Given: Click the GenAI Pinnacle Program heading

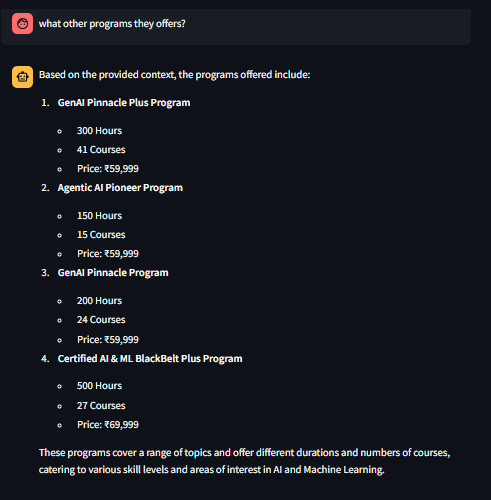Looking at the screenshot, I should [x=113, y=273].
